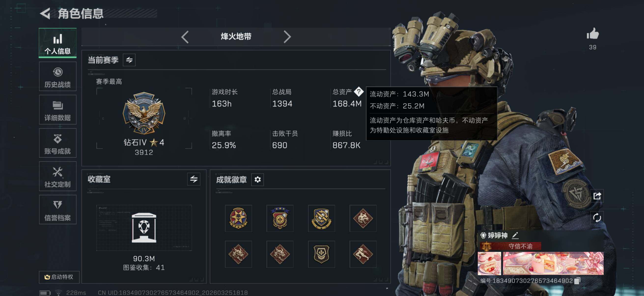Copy the player ID number with the copy icon
The height and width of the screenshot is (296, 644).
point(577,281)
